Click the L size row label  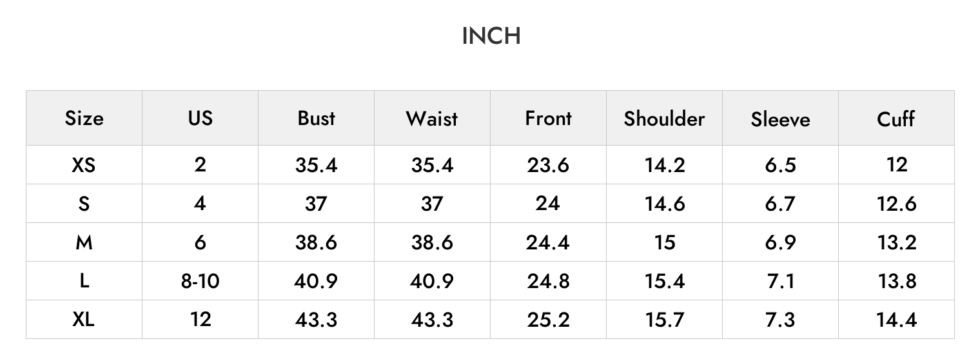(84, 281)
